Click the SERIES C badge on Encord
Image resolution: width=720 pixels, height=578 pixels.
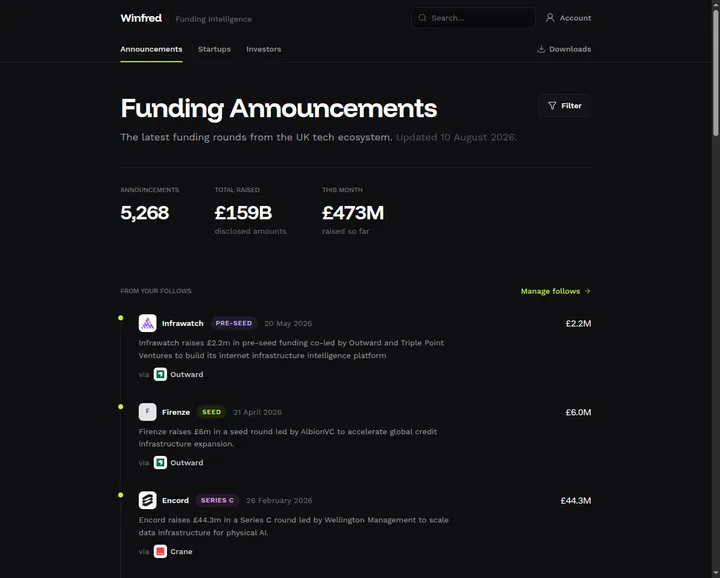click(217, 500)
